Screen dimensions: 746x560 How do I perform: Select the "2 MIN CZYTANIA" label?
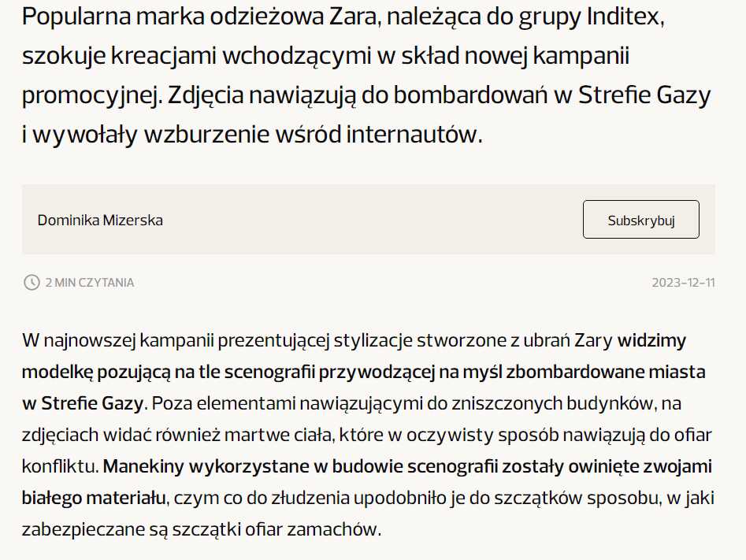click(90, 283)
